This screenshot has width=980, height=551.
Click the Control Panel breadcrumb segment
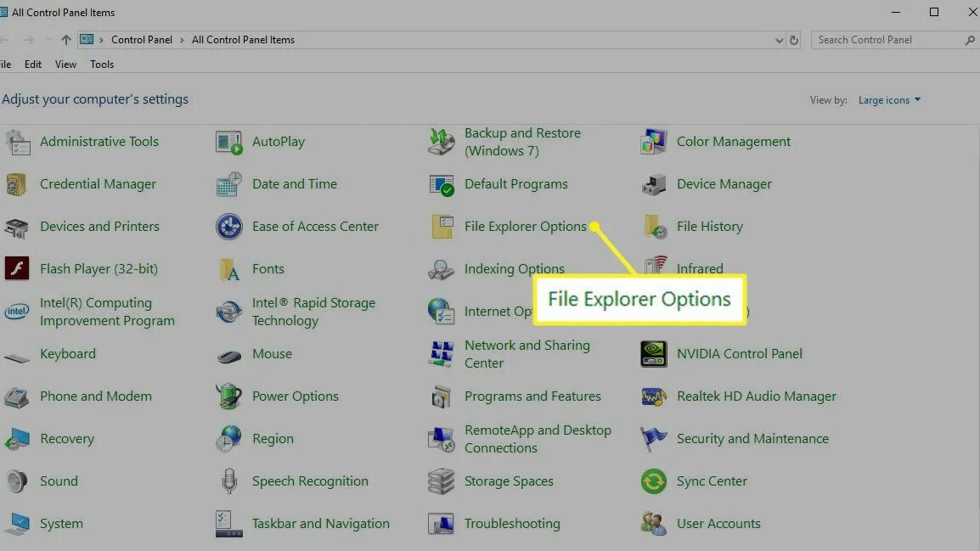(142, 40)
